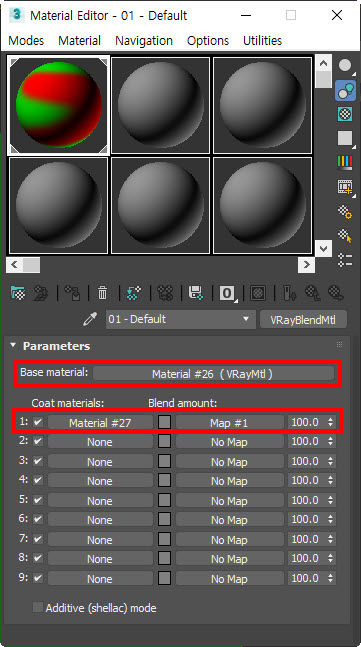Image resolution: width=361 pixels, height=647 pixels.
Task: Toggle the Backlight icon in side toolbar
Action: (345, 90)
